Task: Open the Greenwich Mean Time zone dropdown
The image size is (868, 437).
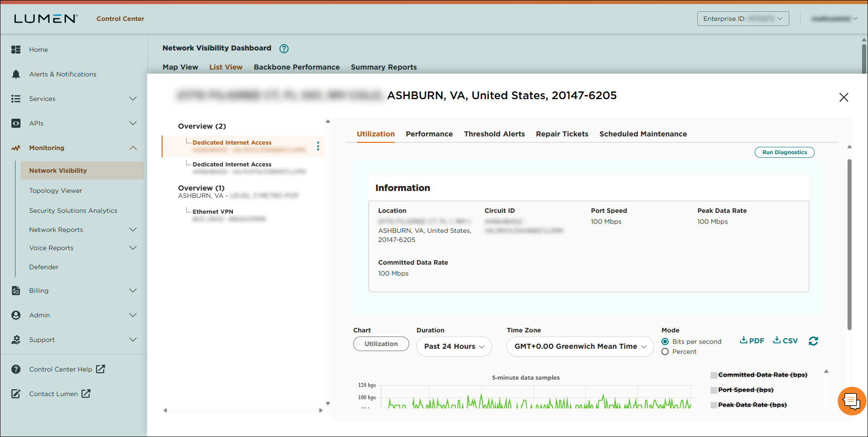Action: click(579, 346)
